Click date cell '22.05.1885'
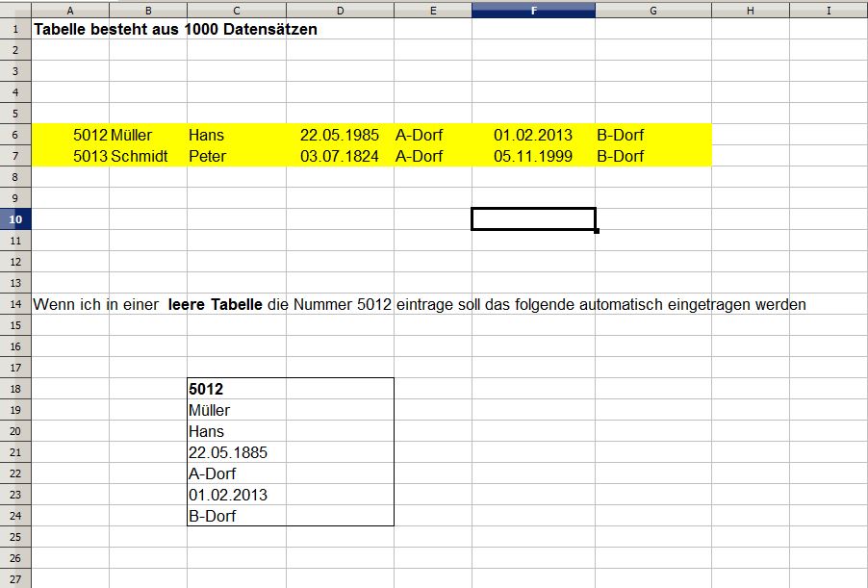The image size is (868, 588). click(237, 452)
